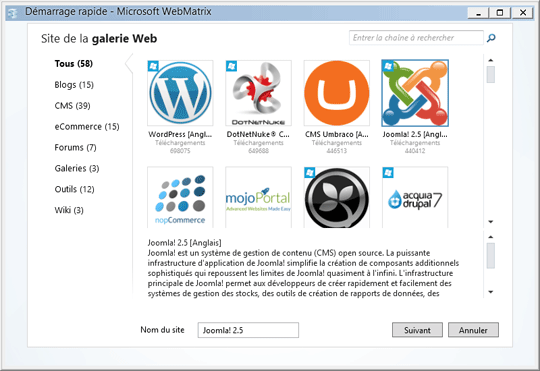Image resolution: width=540 pixels, height=371 pixels.
Task: Minimize the WebMatrix window
Action: tap(478, 13)
